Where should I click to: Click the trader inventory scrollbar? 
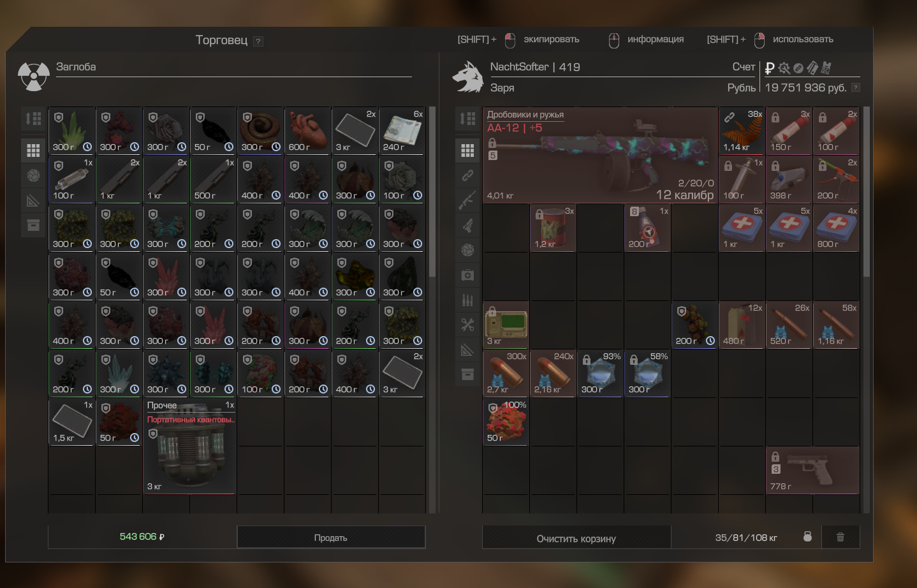pyautogui.click(x=432, y=191)
